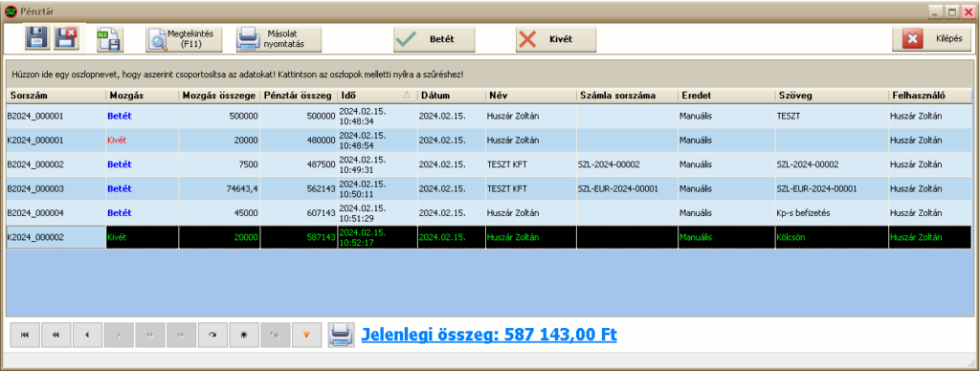The image size is (980, 371).
Task: Click the Név column header
Action: [530, 96]
